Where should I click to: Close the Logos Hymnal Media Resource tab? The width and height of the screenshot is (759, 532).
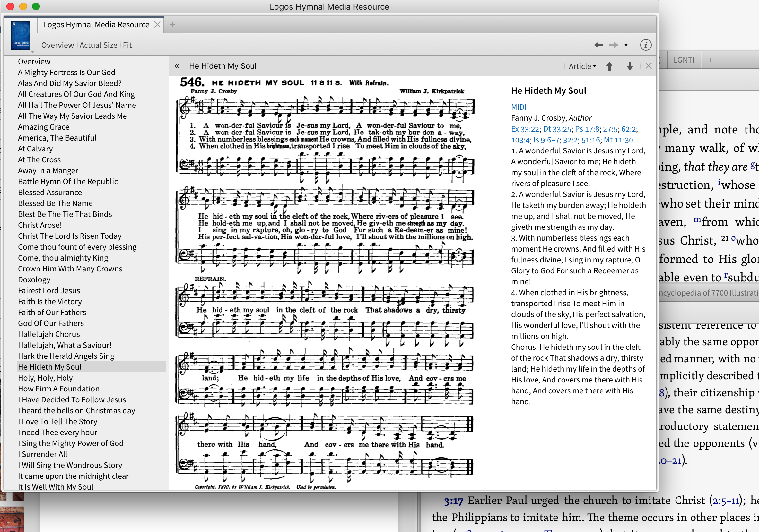pyautogui.click(x=157, y=25)
